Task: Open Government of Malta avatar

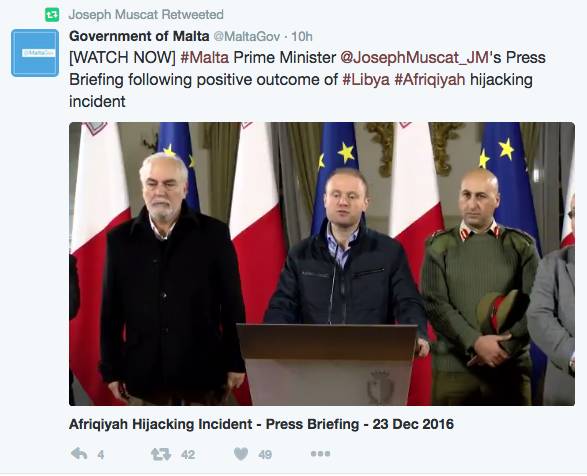Action: click(35, 53)
